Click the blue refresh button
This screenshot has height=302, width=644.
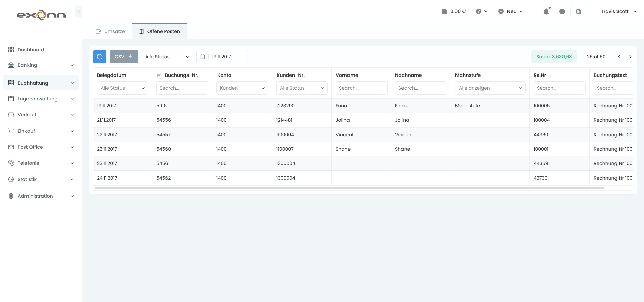[100, 57]
